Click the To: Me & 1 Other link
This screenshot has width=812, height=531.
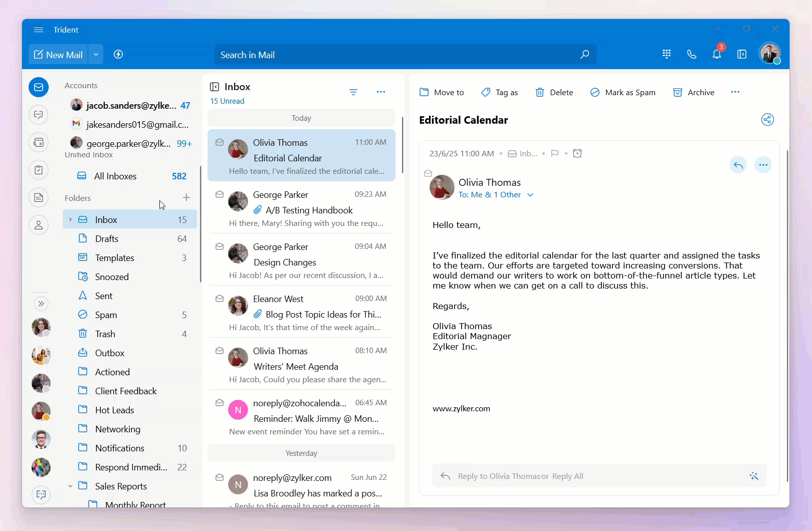490,195
